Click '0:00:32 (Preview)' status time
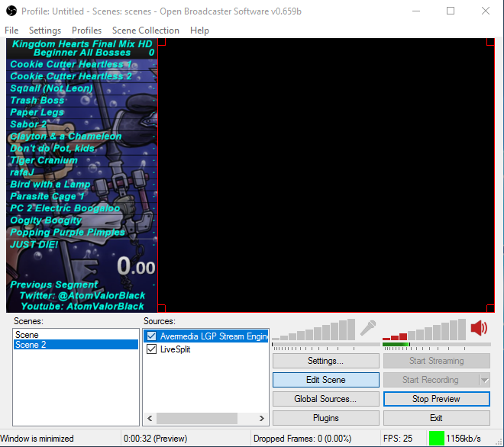Viewport: 504px width, 447px height. pos(156,439)
